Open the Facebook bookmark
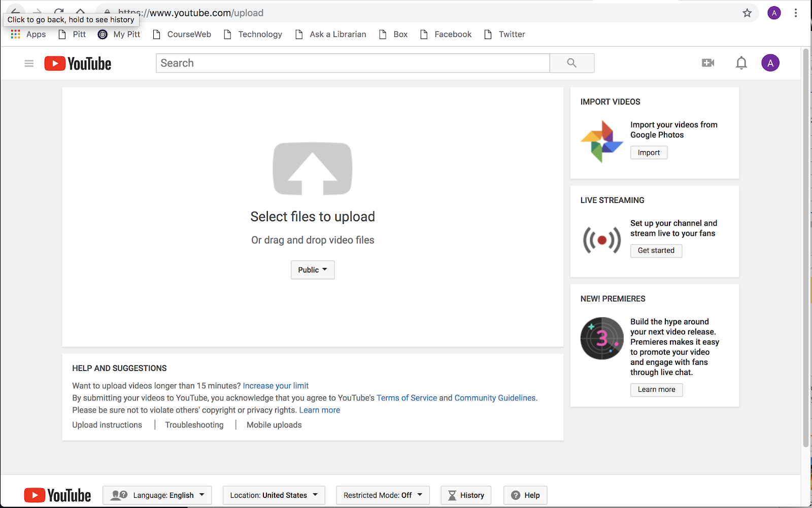The height and width of the screenshot is (508, 812). point(446,35)
